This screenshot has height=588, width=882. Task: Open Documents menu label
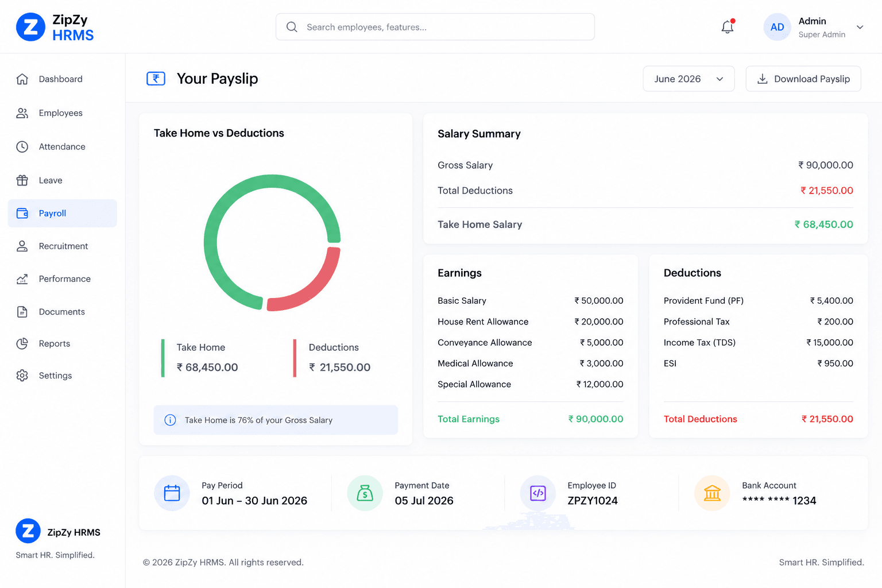click(62, 312)
